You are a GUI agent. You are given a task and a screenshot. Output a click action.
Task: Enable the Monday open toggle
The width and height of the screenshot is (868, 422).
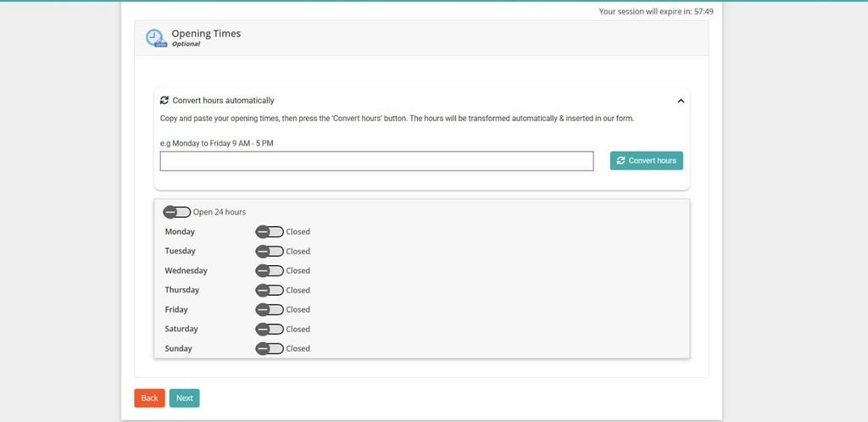click(270, 231)
